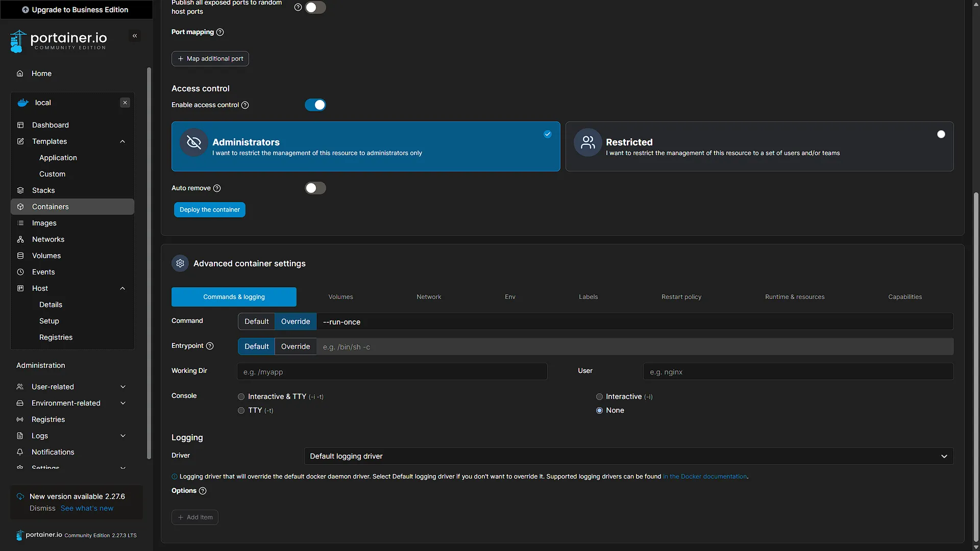Click the Events clock icon
Viewport: 980px width, 551px height.
20,272
